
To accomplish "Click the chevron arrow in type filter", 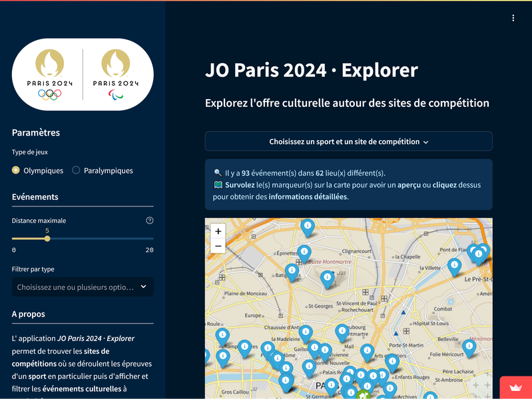I will 143,287.
